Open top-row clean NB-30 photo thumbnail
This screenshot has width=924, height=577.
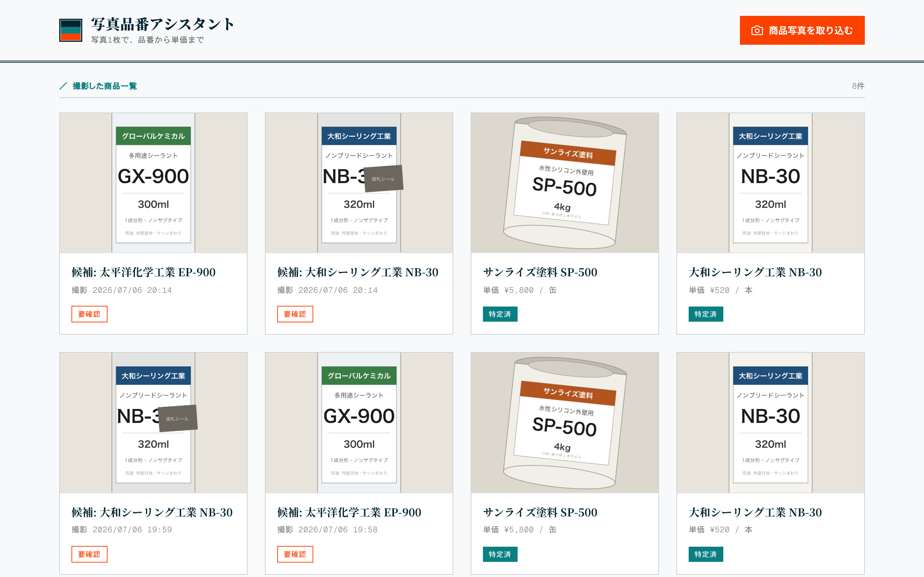point(770,183)
